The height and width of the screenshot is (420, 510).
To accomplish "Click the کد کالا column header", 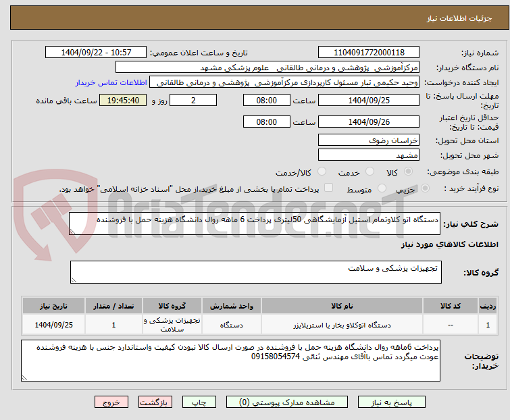I will click(451, 306).
